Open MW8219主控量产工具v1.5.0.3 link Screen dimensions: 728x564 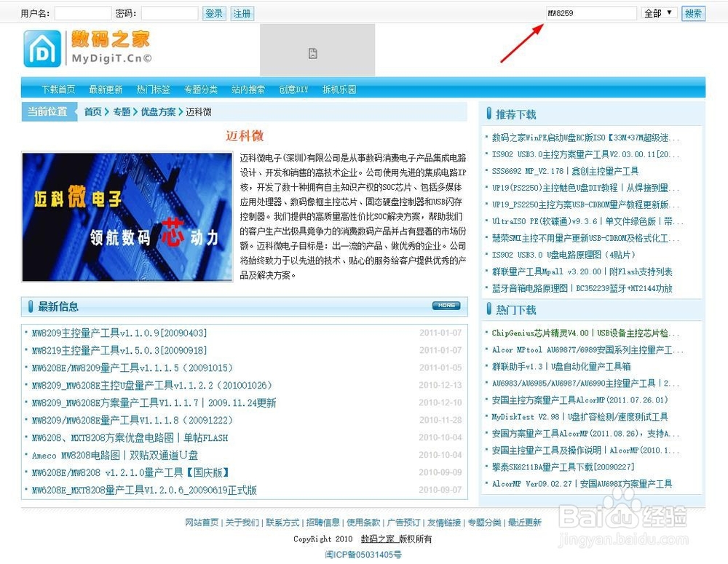tap(119, 351)
